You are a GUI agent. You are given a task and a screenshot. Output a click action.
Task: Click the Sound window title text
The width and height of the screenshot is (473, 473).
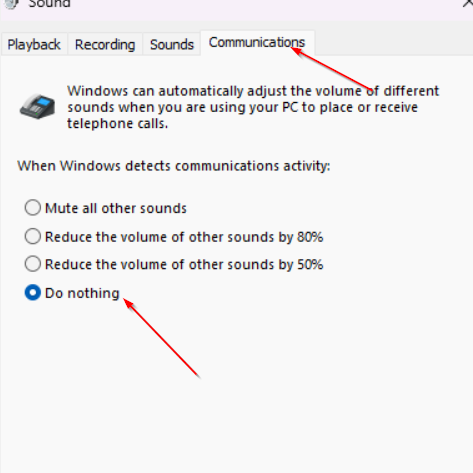tap(49, 4)
